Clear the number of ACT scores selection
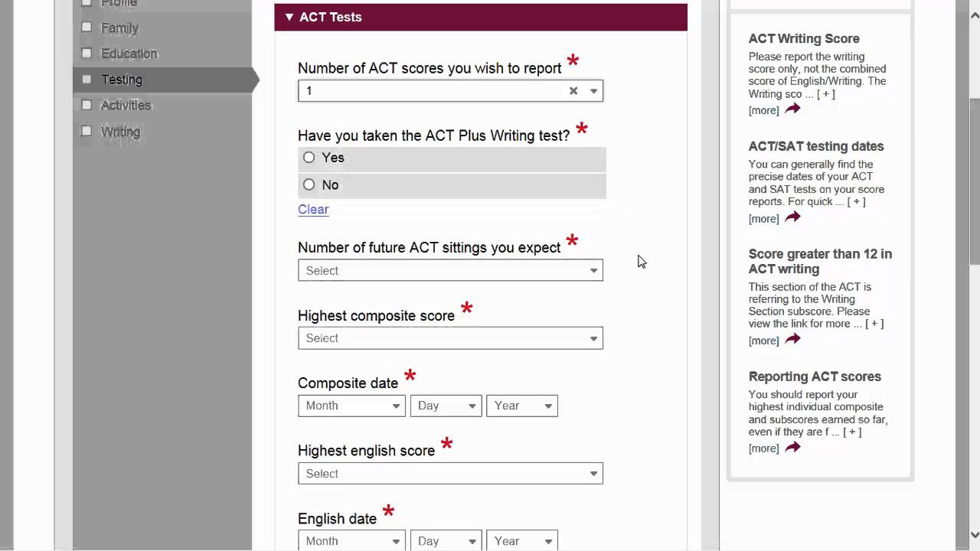The width and height of the screenshot is (980, 551). [x=573, y=91]
